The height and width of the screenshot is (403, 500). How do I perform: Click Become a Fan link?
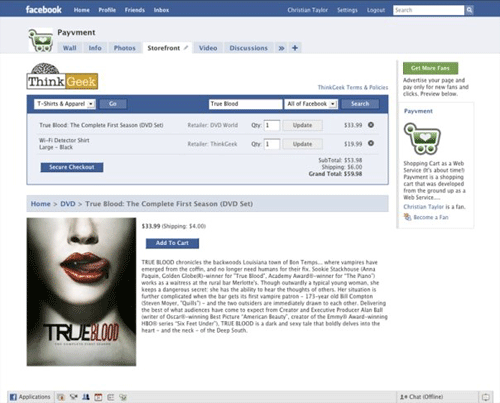click(431, 217)
